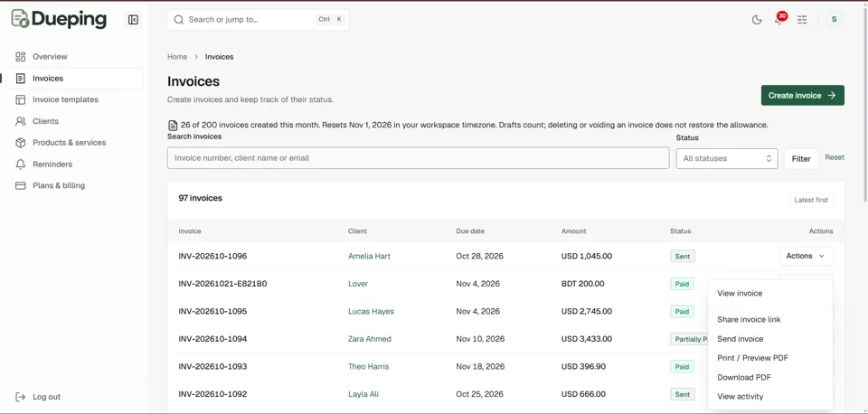Open client Zara Ahmed
Image resolution: width=868 pixels, height=414 pixels.
click(369, 339)
